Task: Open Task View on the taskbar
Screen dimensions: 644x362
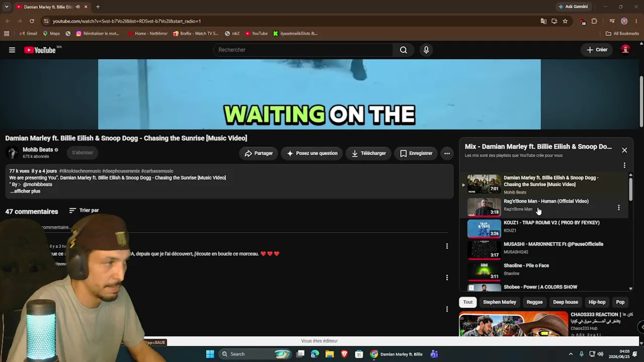Action: [x=300, y=354]
